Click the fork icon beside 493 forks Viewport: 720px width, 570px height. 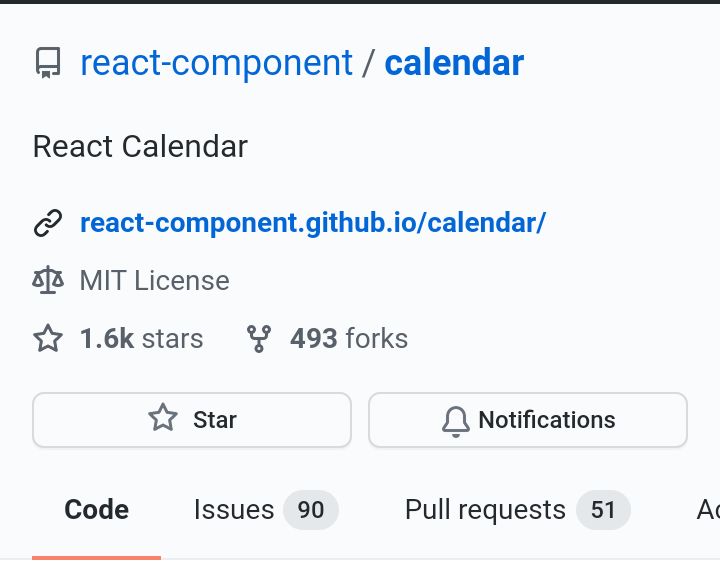(x=259, y=339)
